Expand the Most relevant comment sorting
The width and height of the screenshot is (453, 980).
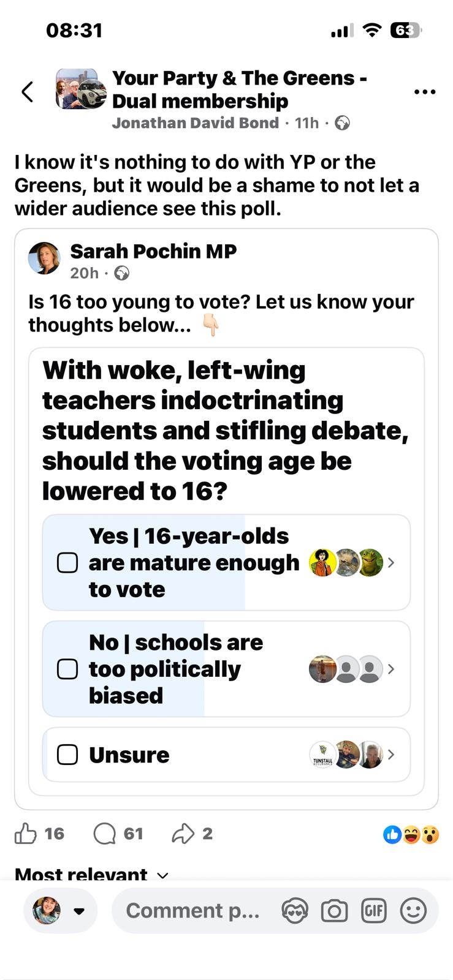coord(91,874)
